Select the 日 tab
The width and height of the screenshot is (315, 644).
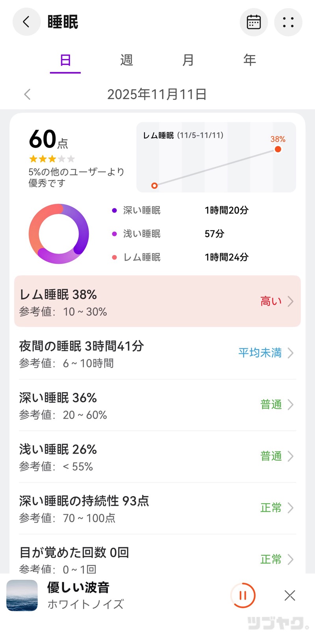pos(65,60)
